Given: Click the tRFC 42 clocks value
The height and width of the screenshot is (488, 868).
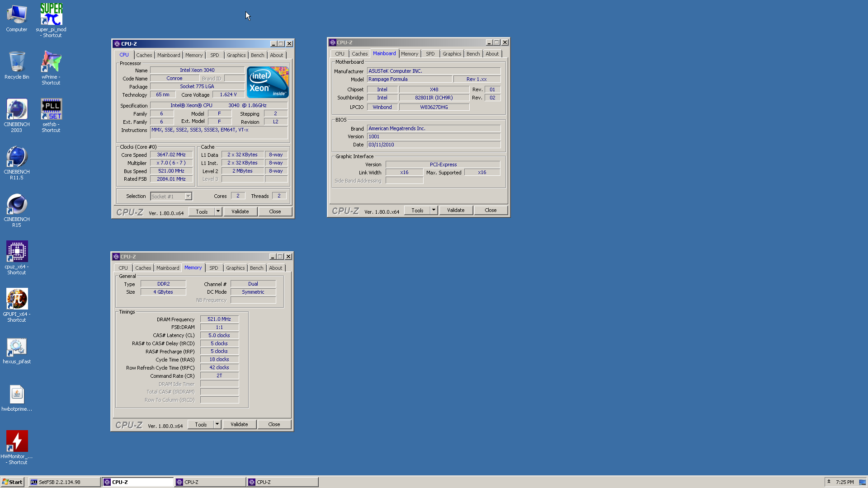Looking at the screenshot, I should click(219, 367).
